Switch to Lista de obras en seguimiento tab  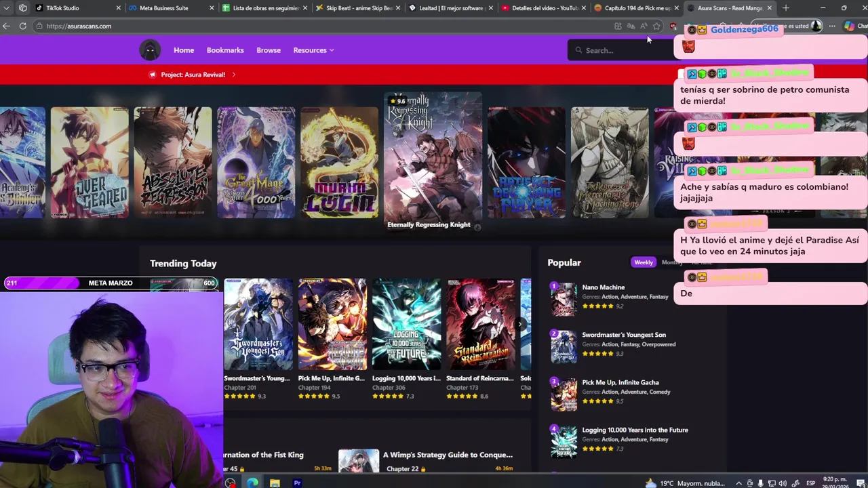[265, 8]
